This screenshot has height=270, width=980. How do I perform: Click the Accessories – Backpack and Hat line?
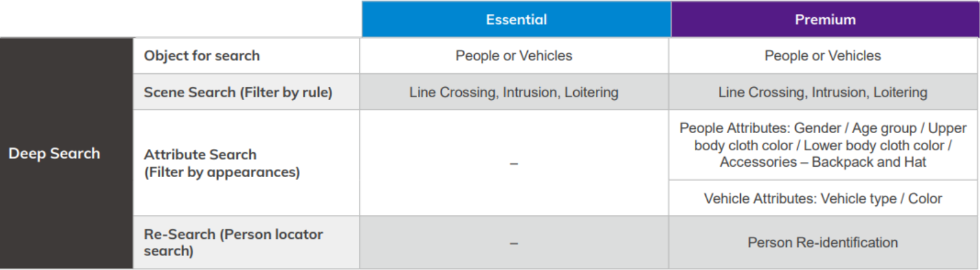coord(823,162)
